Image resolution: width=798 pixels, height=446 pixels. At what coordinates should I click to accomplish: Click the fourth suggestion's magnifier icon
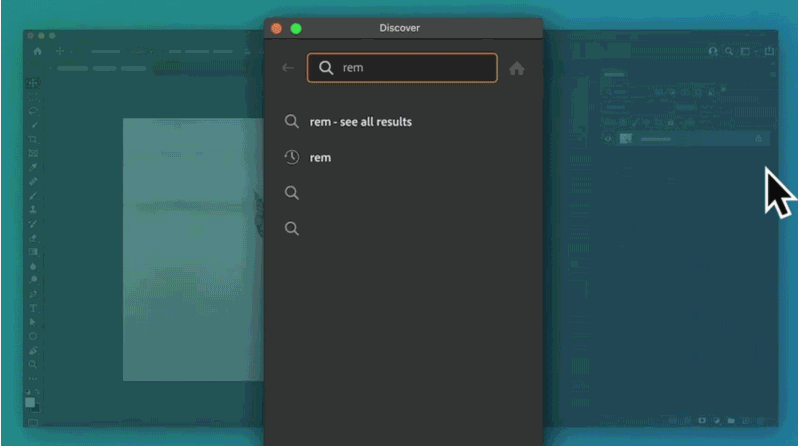[x=292, y=228]
